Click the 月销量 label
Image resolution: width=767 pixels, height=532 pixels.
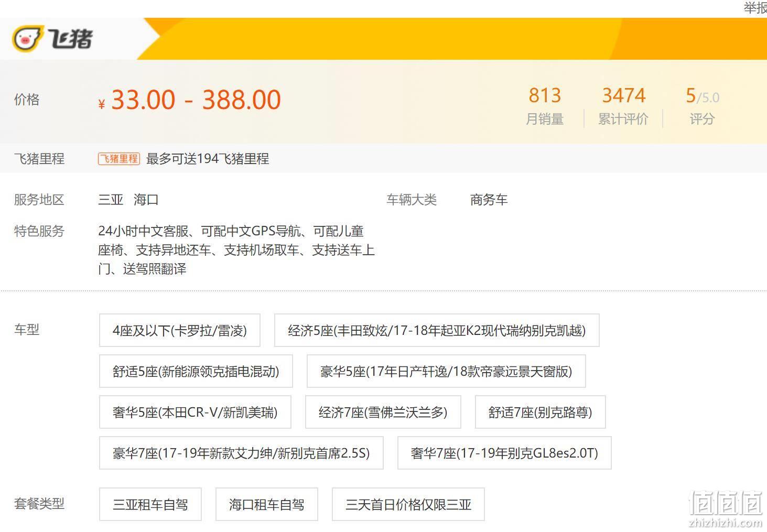[545, 119]
